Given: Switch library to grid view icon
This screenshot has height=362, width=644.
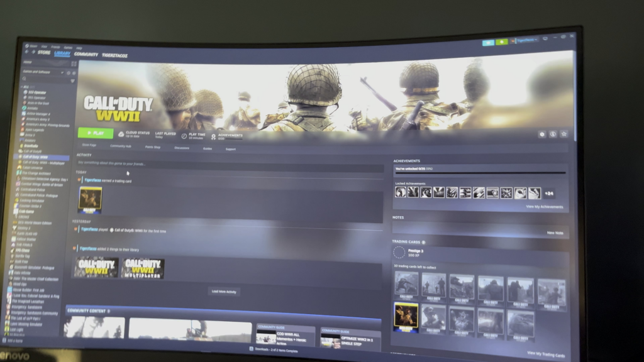Looking at the screenshot, I should [x=74, y=63].
